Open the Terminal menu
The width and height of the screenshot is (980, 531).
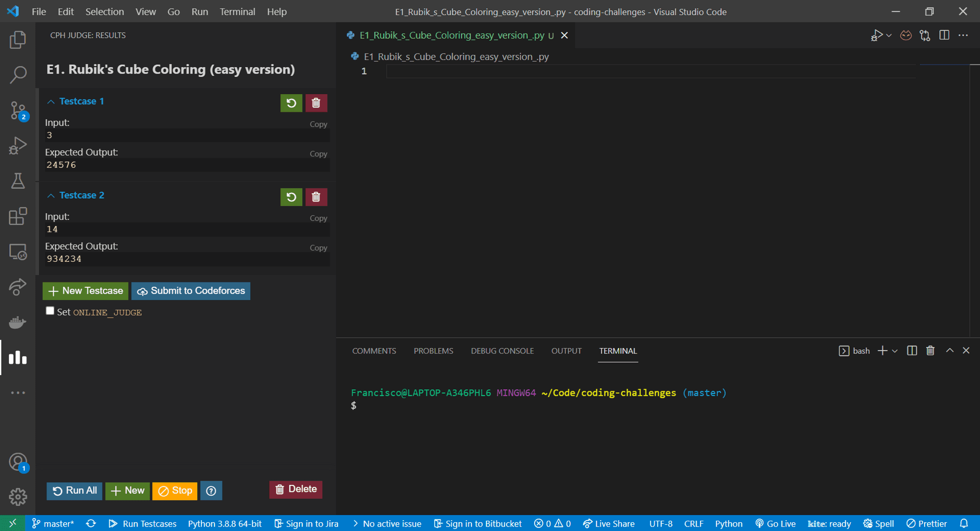(237, 11)
